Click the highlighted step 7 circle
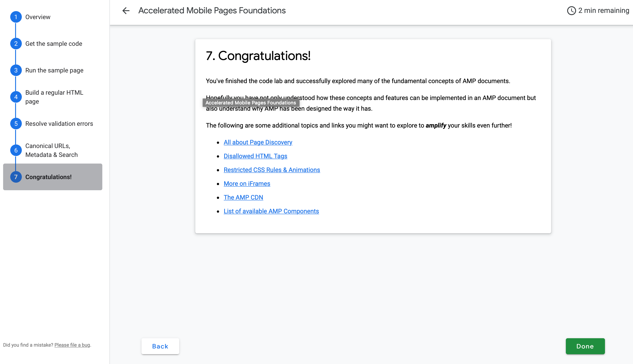 tap(16, 177)
